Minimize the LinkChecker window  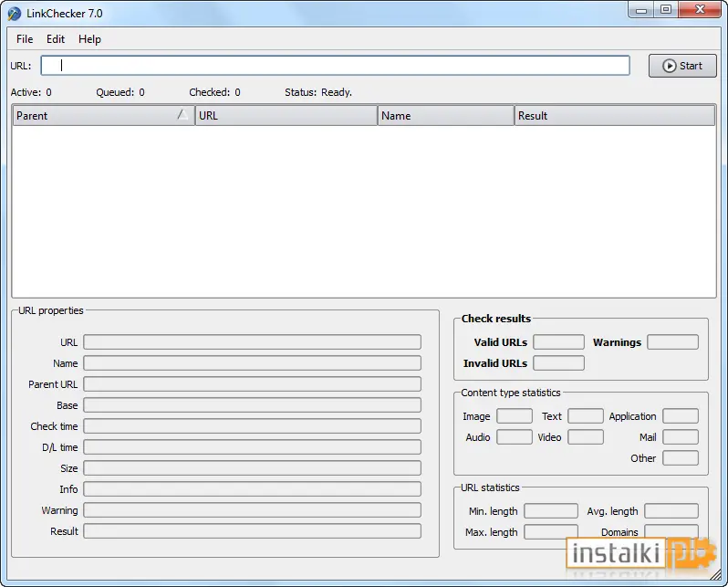[x=641, y=10]
